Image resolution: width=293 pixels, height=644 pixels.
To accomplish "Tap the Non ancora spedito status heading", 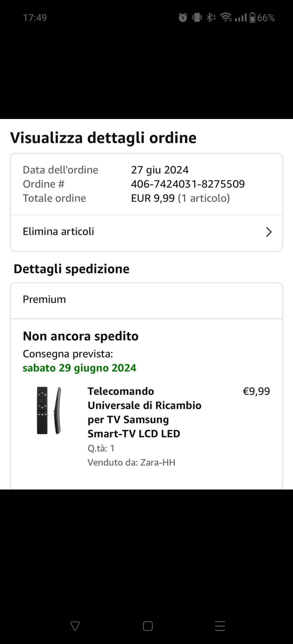I will coord(81,336).
